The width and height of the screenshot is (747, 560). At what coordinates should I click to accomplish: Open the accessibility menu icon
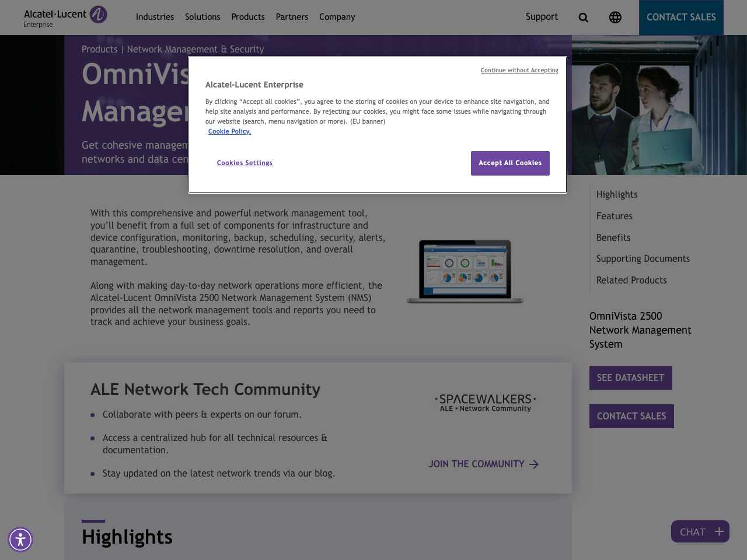[19, 538]
